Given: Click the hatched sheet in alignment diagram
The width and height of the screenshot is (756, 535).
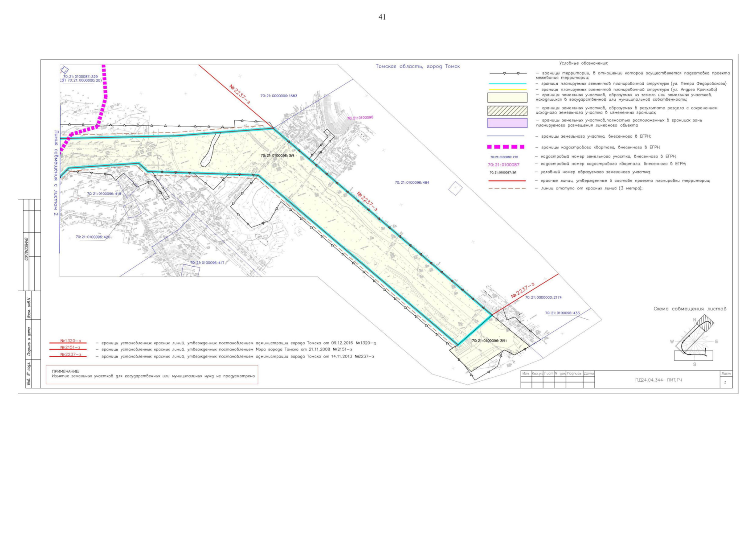Looking at the screenshot, I should pyautogui.click(x=705, y=323).
